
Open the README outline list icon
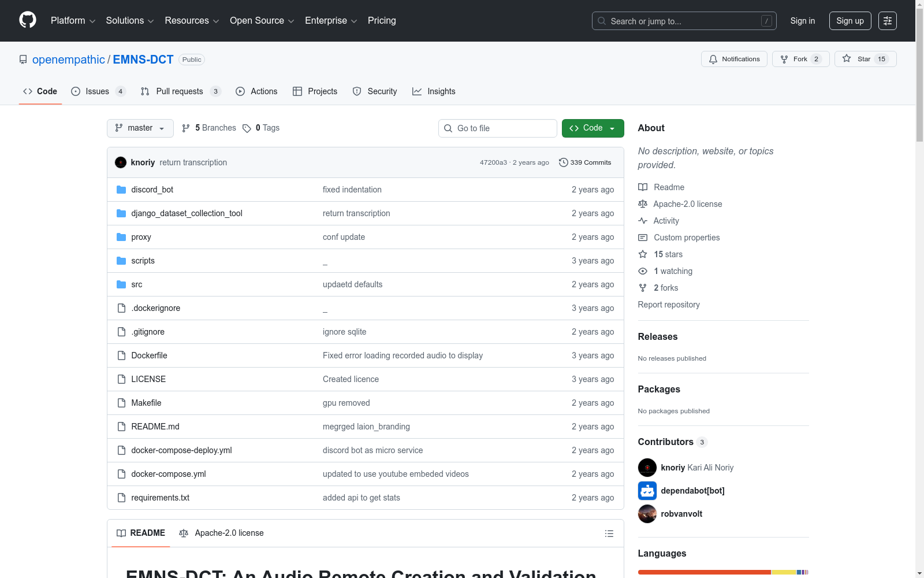(609, 533)
